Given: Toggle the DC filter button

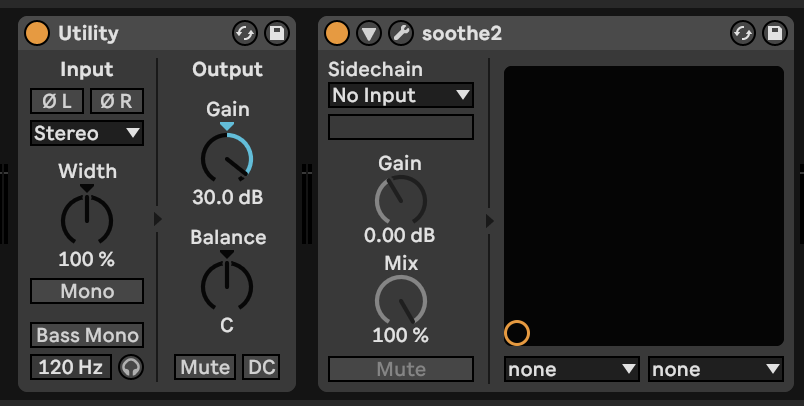Looking at the screenshot, I should [262, 367].
